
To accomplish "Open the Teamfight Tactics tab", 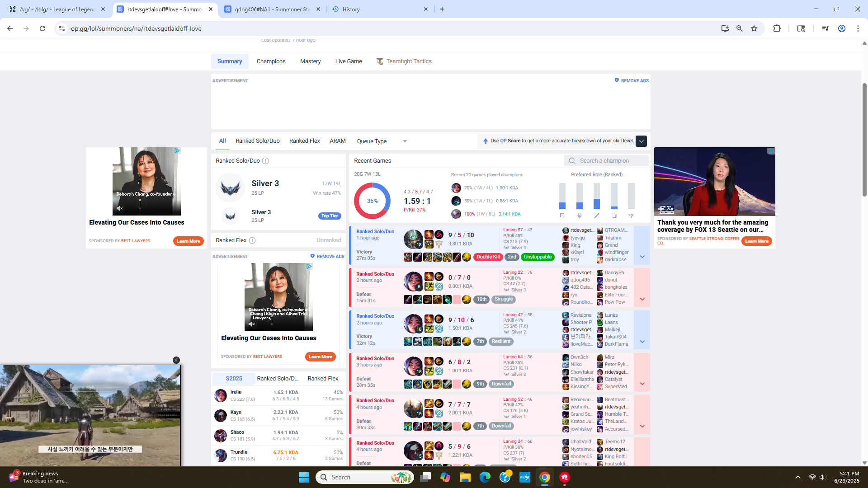I will (x=404, y=61).
